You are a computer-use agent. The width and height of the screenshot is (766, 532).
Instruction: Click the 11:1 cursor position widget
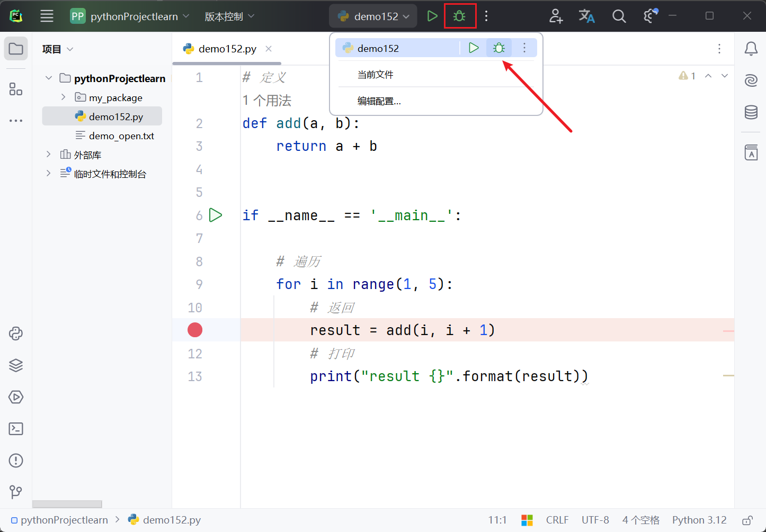click(497, 520)
